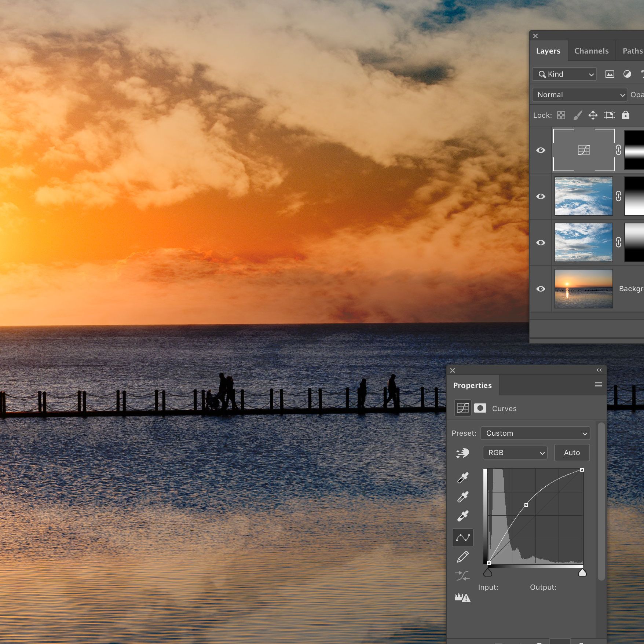The image size is (644, 644).
Task: Click the histogram clipping warning icon
Action: [x=462, y=598]
